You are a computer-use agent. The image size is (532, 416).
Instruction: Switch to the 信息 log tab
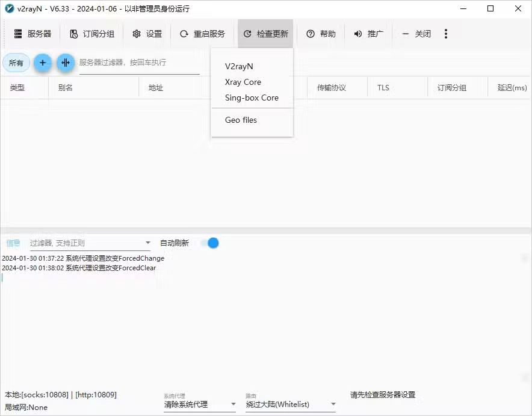(13, 243)
